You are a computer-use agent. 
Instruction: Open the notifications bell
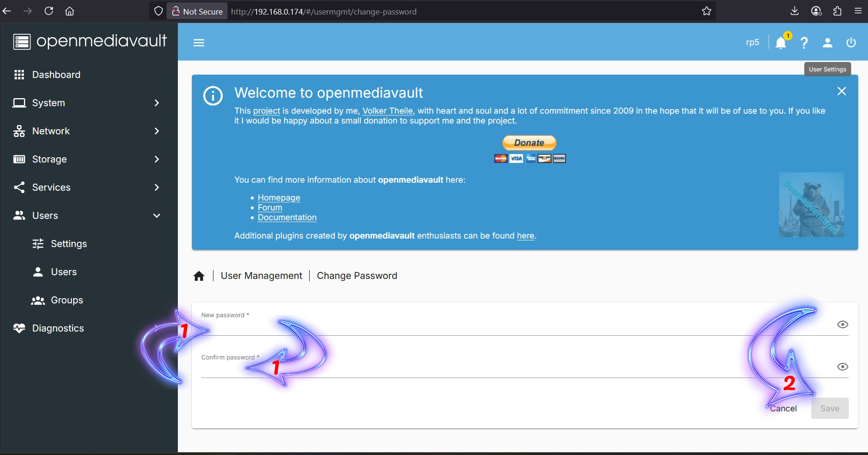point(781,43)
